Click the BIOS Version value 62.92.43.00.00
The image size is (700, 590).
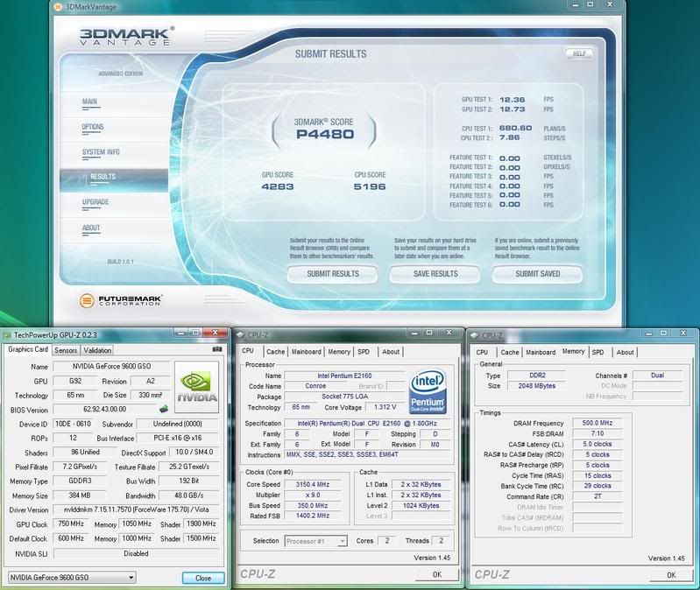pyautogui.click(x=104, y=409)
